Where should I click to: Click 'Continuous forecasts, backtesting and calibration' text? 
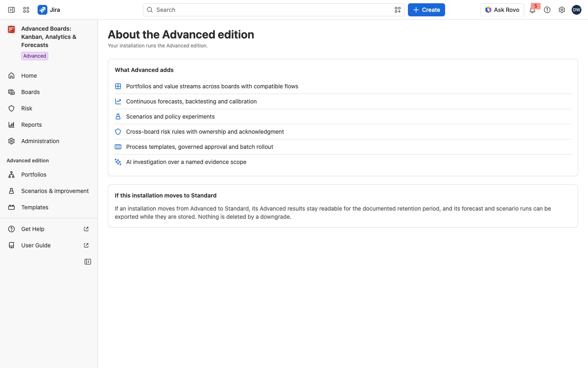192,101
